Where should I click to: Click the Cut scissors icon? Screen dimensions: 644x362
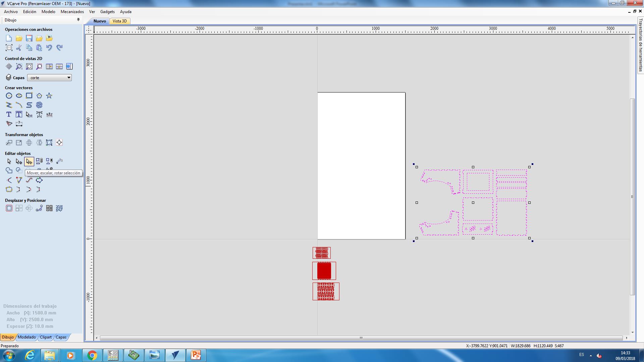[x=19, y=48]
